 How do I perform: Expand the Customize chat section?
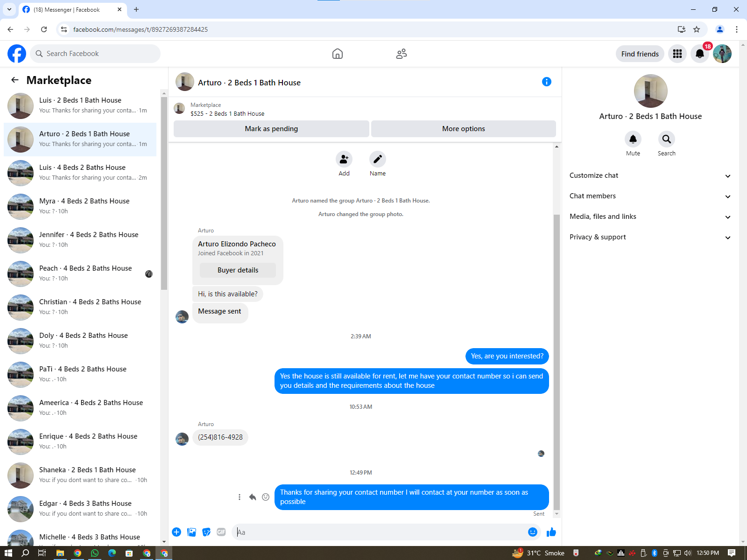650,175
